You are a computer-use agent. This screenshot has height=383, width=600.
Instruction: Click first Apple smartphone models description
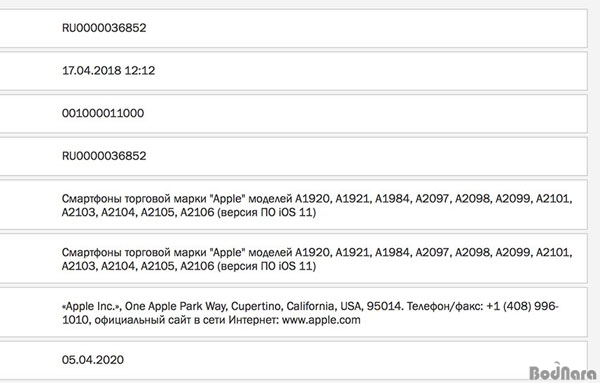pyautogui.click(x=317, y=205)
